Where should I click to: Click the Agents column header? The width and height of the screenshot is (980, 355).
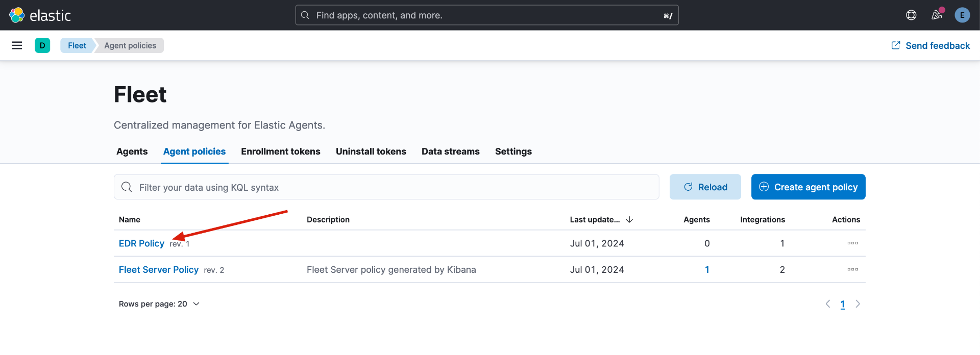pyautogui.click(x=697, y=219)
